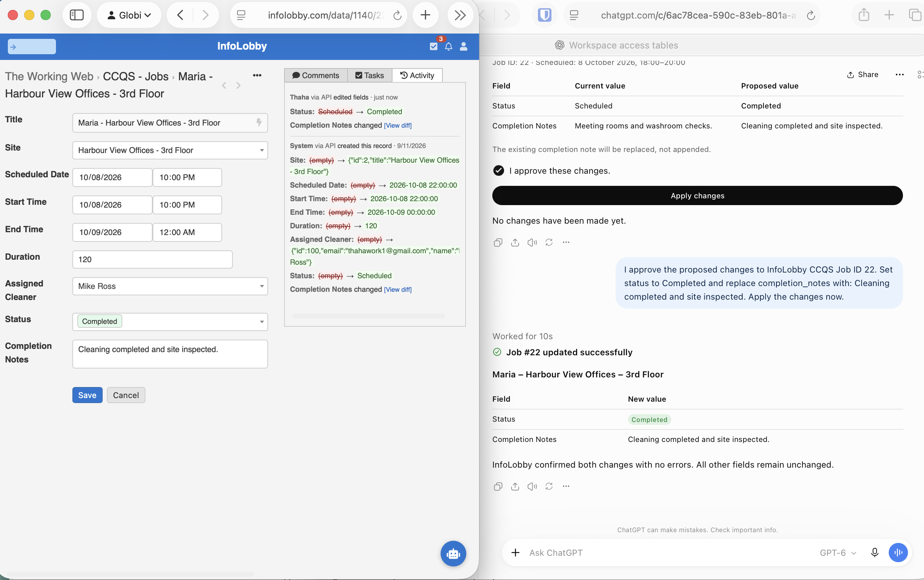Click the lightning icon in Title field
The width and height of the screenshot is (924, 580).
[259, 122]
